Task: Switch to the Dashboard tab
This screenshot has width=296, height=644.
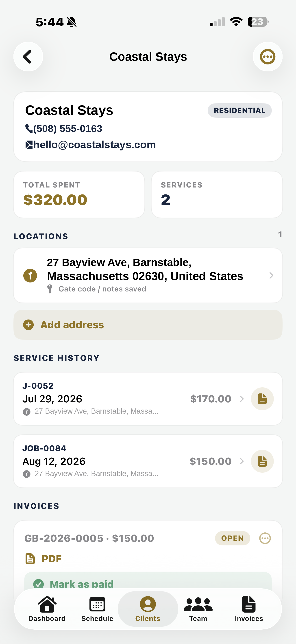Action: [x=47, y=609]
